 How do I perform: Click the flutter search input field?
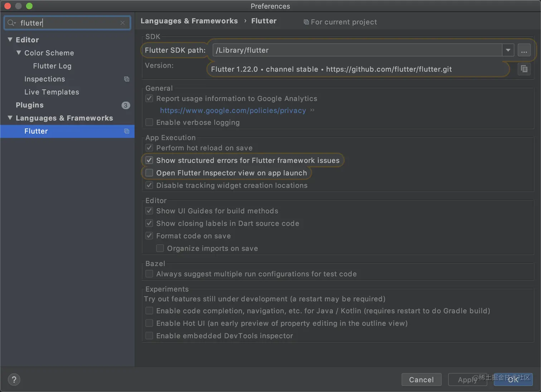(x=68, y=23)
